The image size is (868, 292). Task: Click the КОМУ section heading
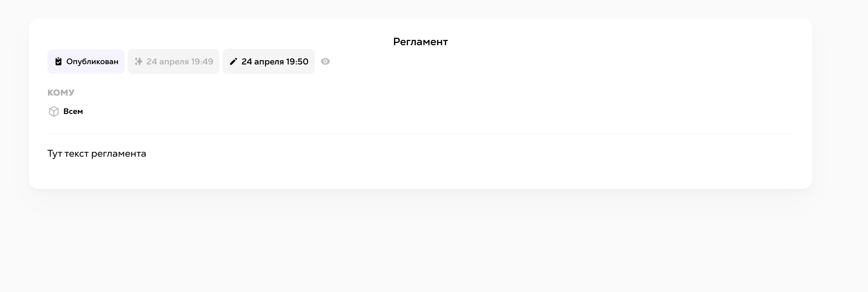[x=61, y=93]
